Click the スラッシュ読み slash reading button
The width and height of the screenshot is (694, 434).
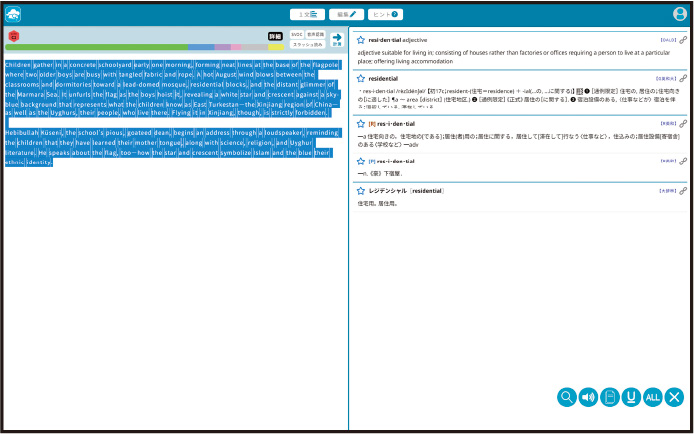[x=307, y=45]
